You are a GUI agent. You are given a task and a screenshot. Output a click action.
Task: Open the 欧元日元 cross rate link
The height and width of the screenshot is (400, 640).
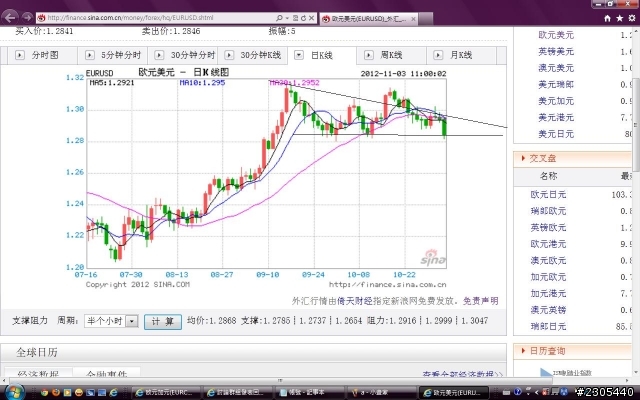pos(548,195)
